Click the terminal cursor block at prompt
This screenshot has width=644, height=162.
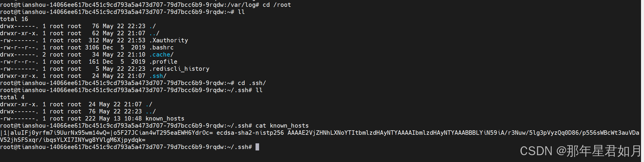(x=257, y=147)
